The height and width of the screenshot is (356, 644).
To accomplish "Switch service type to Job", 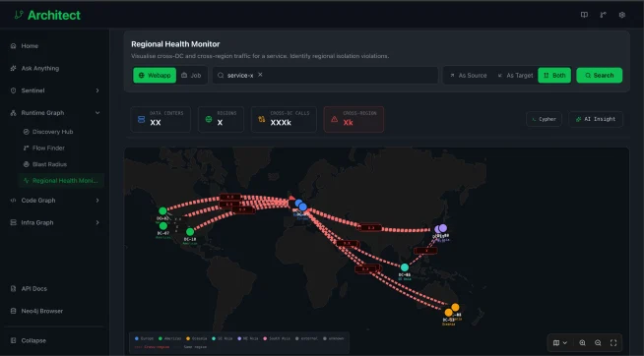I will click(x=191, y=76).
